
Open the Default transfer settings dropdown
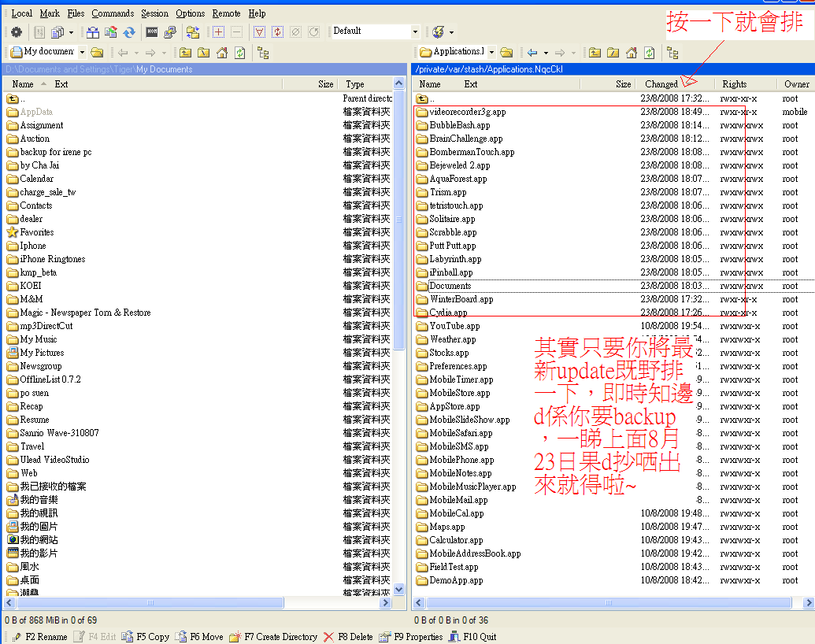tap(415, 32)
